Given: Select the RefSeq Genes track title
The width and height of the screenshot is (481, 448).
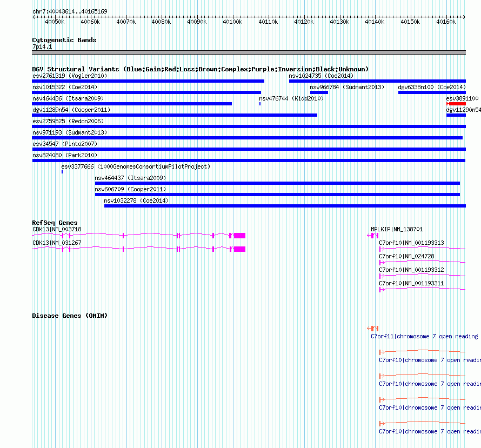Looking at the screenshot, I should [x=55, y=223].
